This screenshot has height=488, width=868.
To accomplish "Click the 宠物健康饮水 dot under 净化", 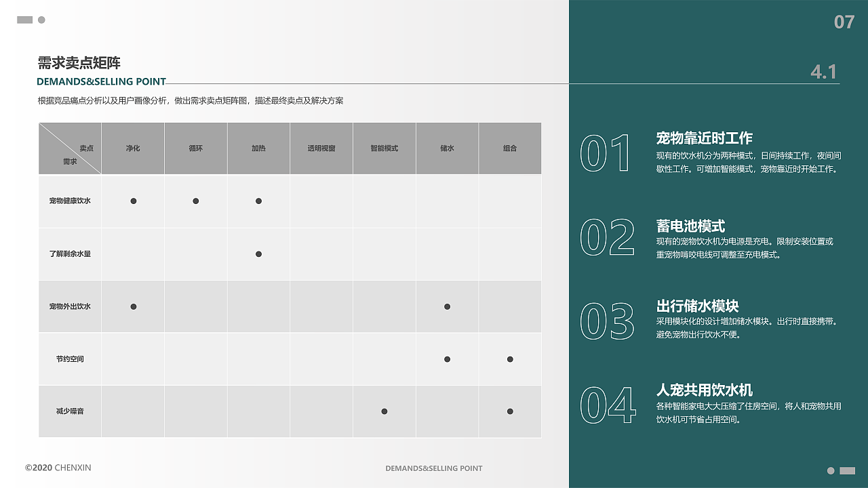I will pos(134,201).
